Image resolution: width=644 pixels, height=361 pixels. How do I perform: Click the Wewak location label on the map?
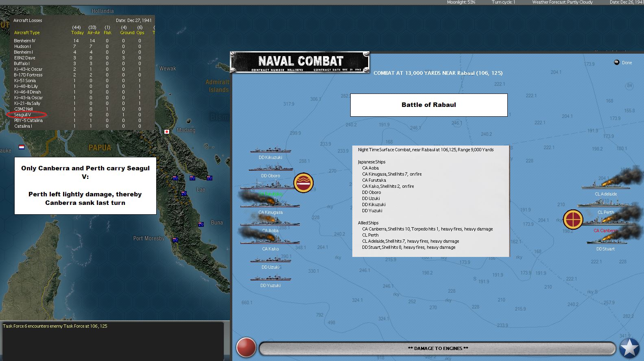pos(168,68)
